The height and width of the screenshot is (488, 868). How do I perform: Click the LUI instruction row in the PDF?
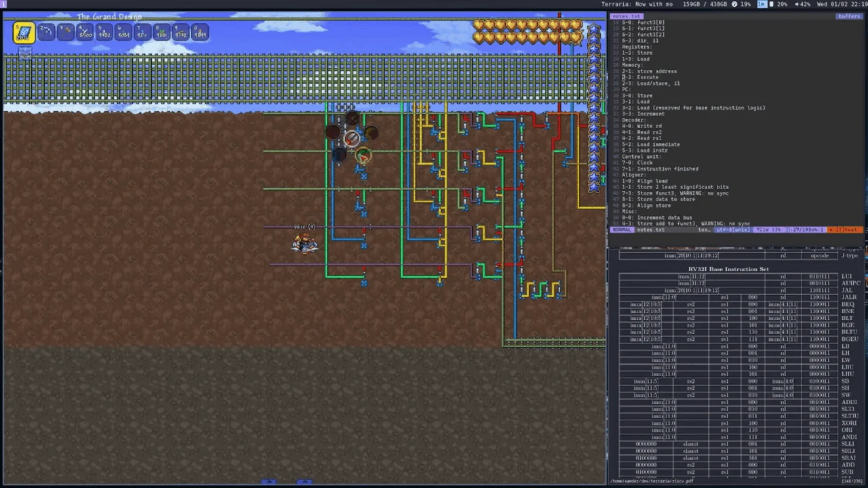[739, 277]
